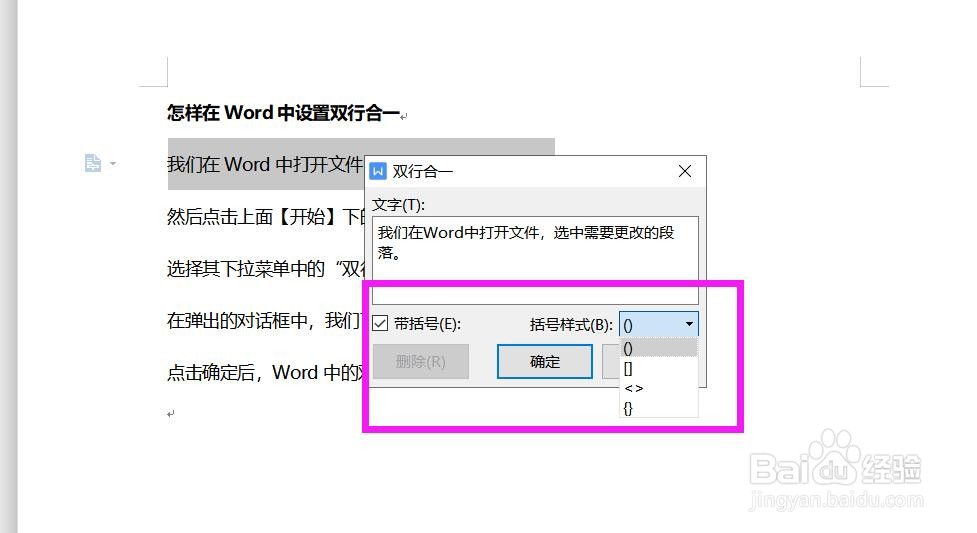
Task: Click the WPS icon in dialog title
Action: coord(378,171)
